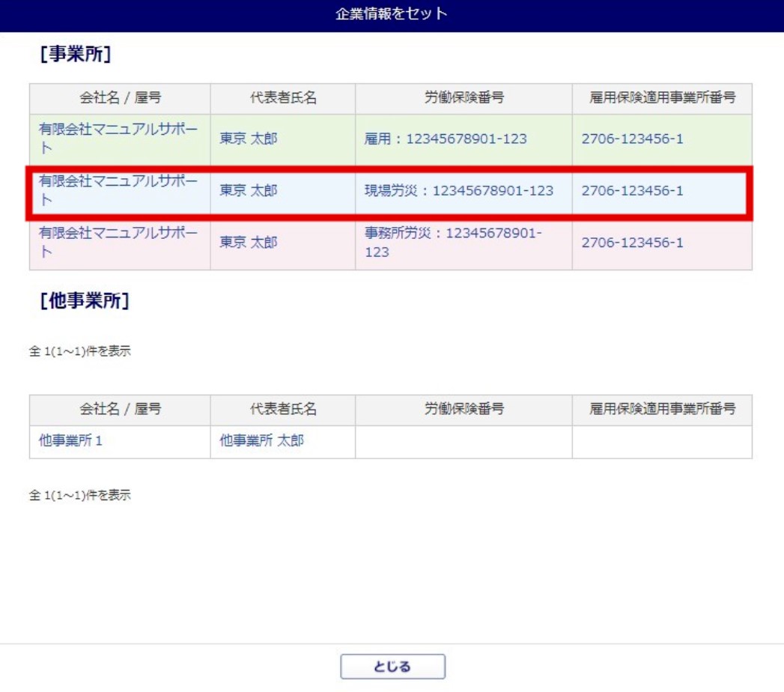Select the 事務所労災：12345678901-123 insurance number
The width and height of the screenshot is (784, 692).
point(453,242)
